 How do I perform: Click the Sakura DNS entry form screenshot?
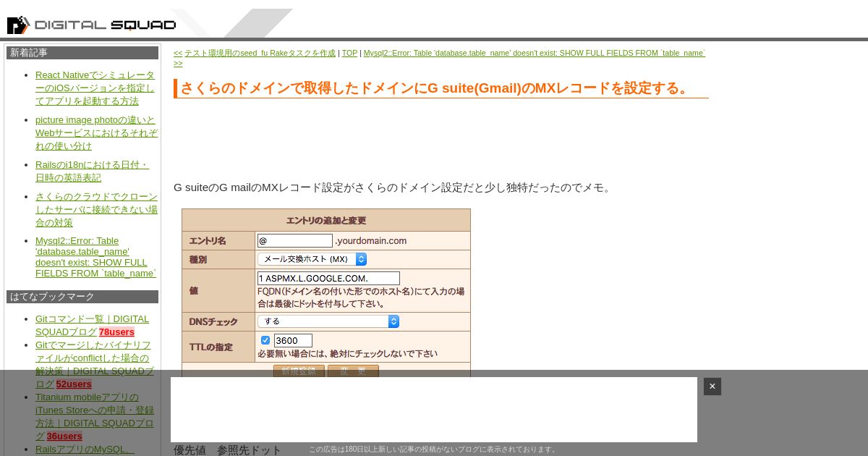[326, 293]
